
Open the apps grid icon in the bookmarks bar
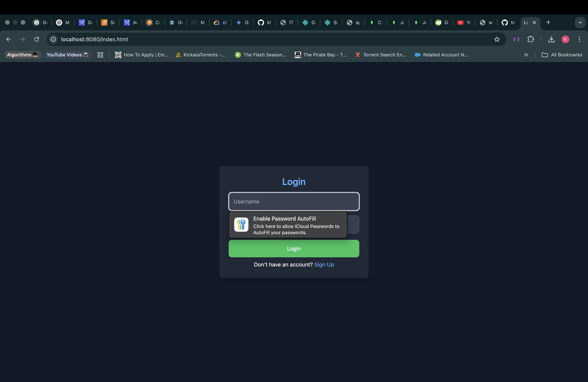pos(100,55)
